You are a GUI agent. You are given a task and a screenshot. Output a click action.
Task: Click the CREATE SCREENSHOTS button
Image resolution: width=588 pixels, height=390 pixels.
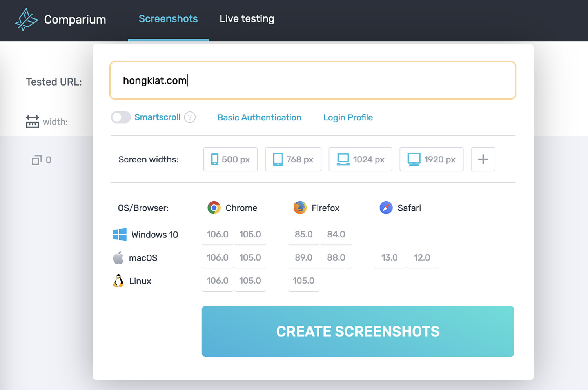[358, 332]
